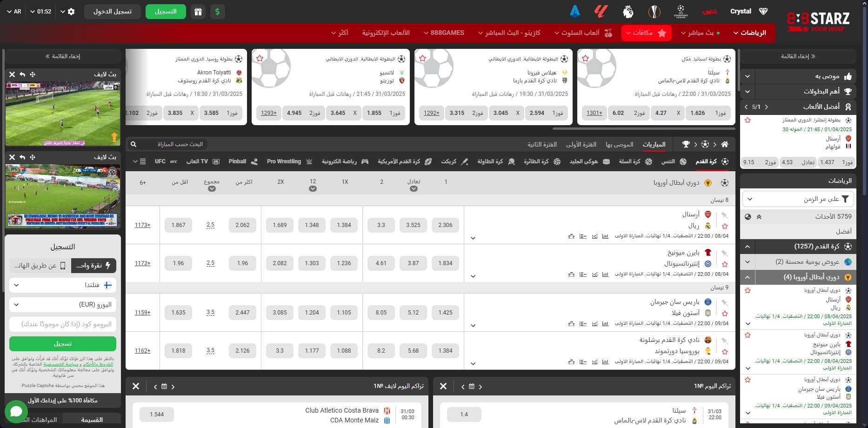Open the time filter dropdown in sidebar
This screenshot has height=428, width=868.
click(798, 199)
